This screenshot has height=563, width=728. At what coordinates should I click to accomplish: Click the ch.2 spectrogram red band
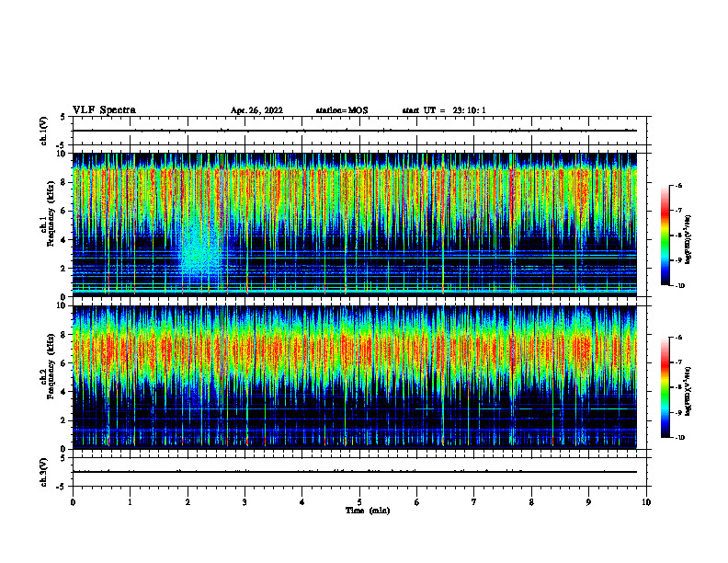355,349
